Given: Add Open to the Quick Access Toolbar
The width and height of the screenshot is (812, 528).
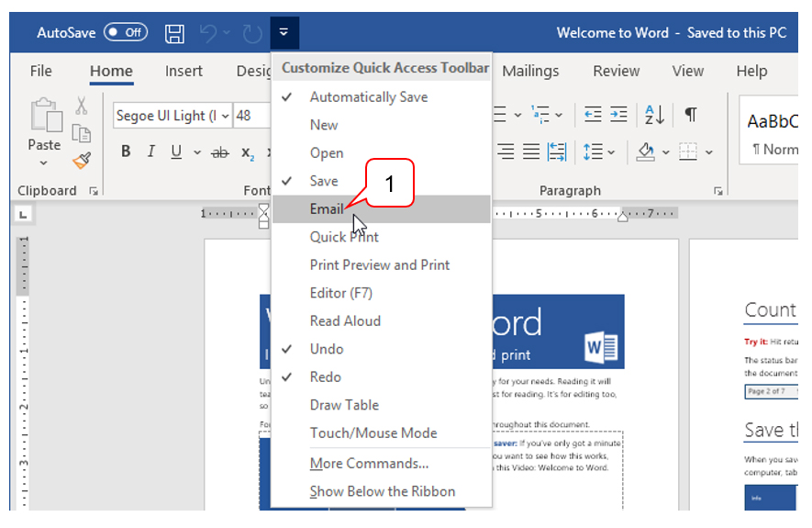Looking at the screenshot, I should click(x=381, y=152).
